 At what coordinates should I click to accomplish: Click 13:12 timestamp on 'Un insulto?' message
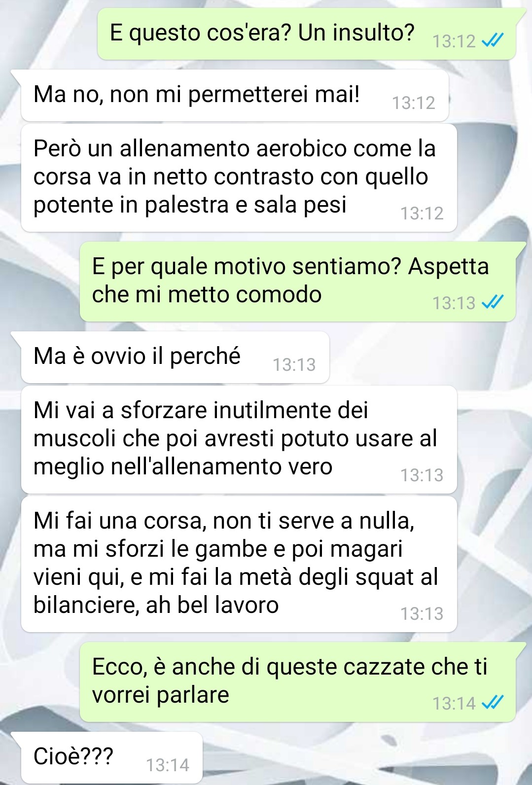454,41
